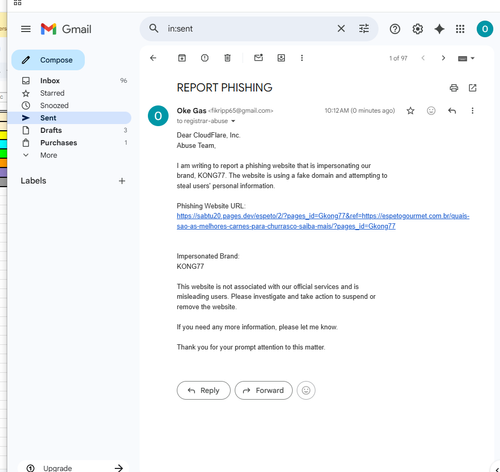The height and width of the screenshot is (472, 500).
Task: Open the Inbox folder
Action: 69,81
